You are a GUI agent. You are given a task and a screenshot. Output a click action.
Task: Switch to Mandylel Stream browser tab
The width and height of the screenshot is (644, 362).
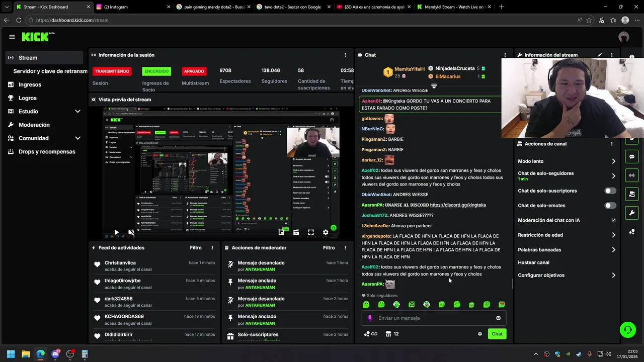pos(455,7)
